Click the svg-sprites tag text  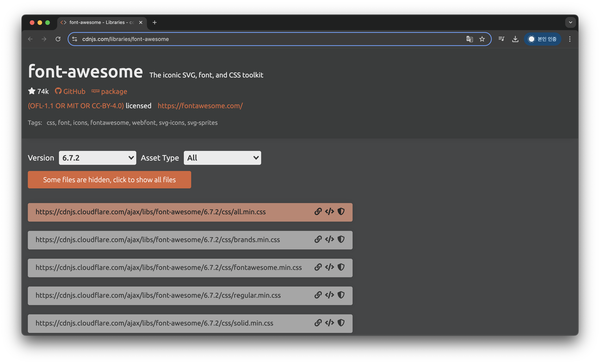tap(202, 122)
